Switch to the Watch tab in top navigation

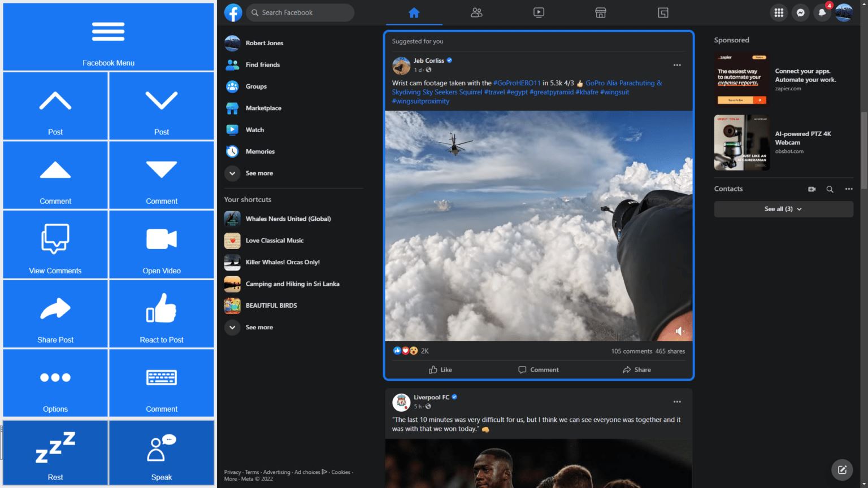(539, 12)
